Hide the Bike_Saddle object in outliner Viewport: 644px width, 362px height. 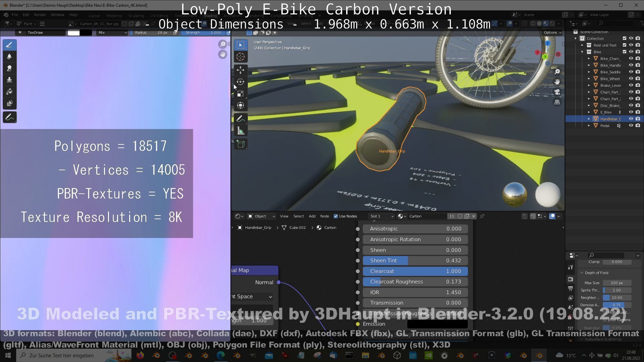[631, 72]
